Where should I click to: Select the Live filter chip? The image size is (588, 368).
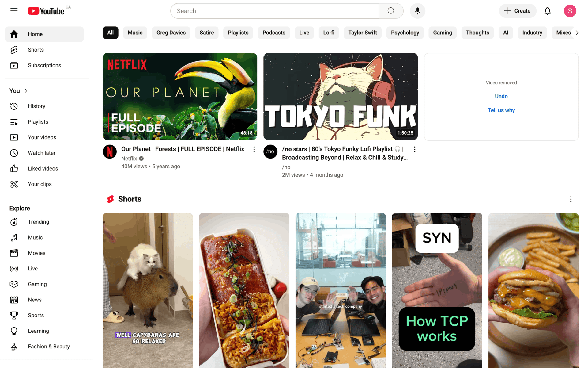point(304,33)
